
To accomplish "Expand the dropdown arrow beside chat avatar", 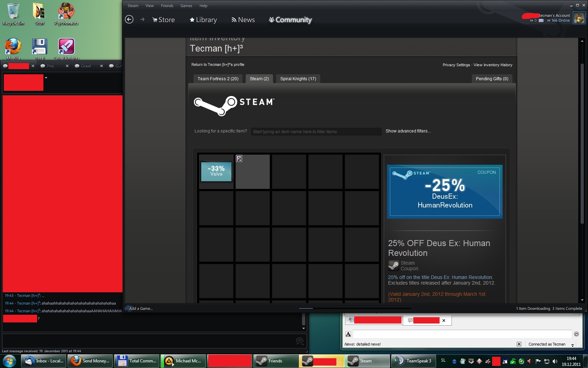I will coord(46,78).
